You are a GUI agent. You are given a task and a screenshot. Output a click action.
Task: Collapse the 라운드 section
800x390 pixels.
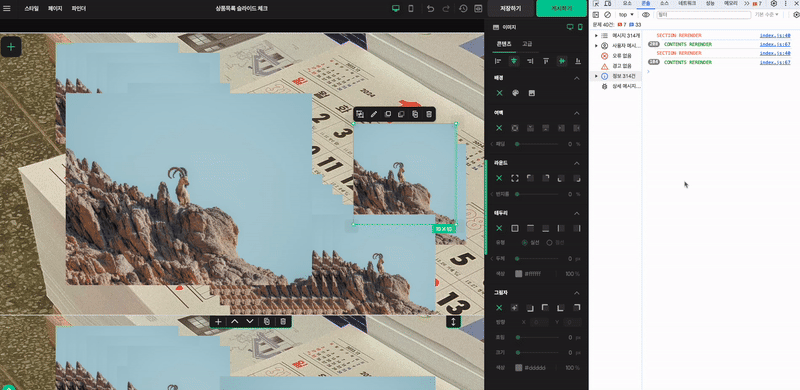[x=577, y=163]
